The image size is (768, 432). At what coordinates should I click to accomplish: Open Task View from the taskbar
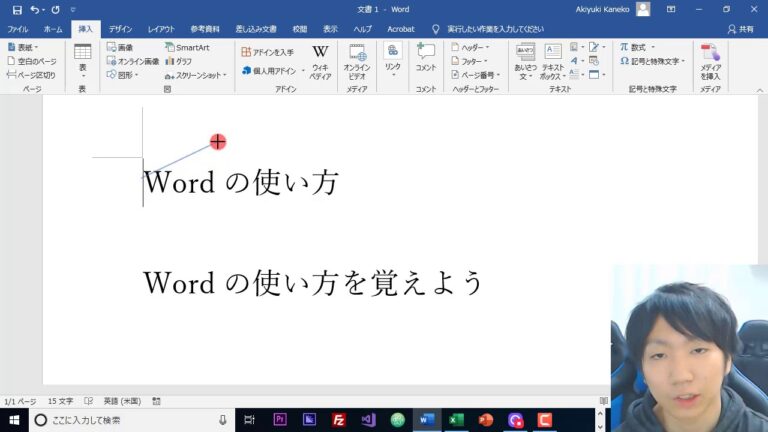pyautogui.click(x=250, y=420)
